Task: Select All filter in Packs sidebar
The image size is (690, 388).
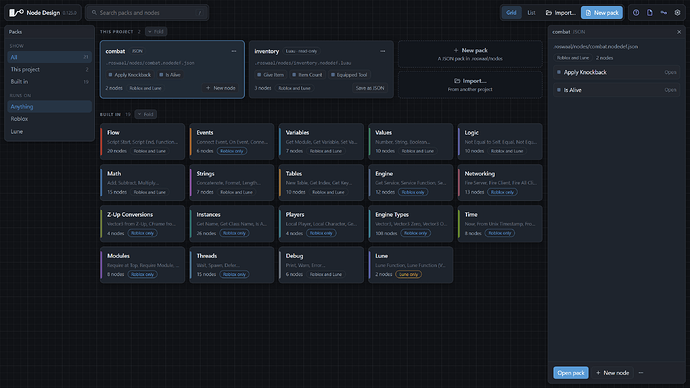Action: [49, 57]
